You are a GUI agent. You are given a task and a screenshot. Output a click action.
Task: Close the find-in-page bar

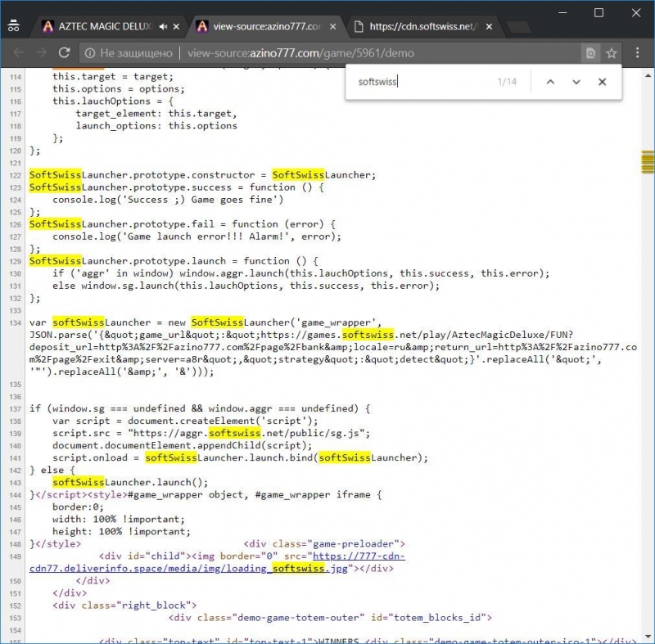(602, 82)
